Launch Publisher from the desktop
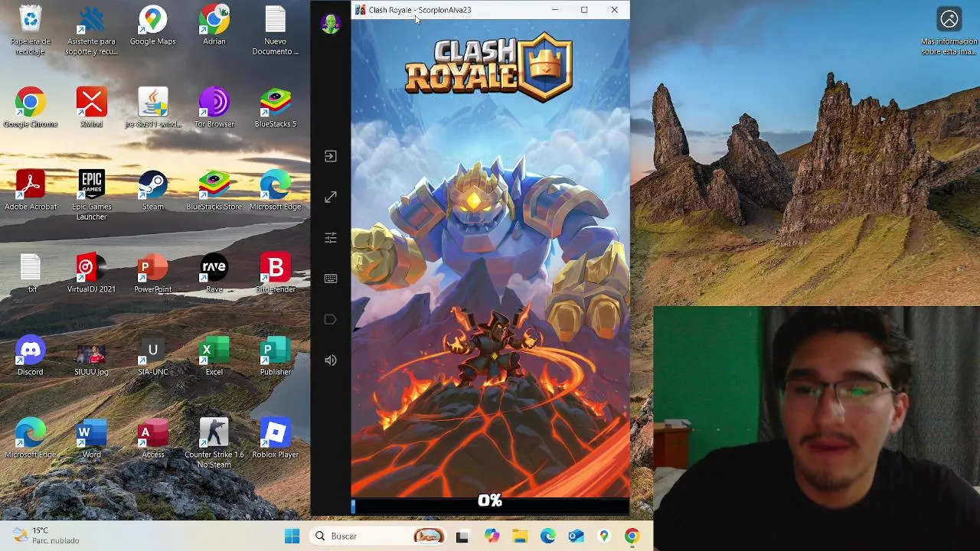The width and height of the screenshot is (980, 551). point(276,356)
